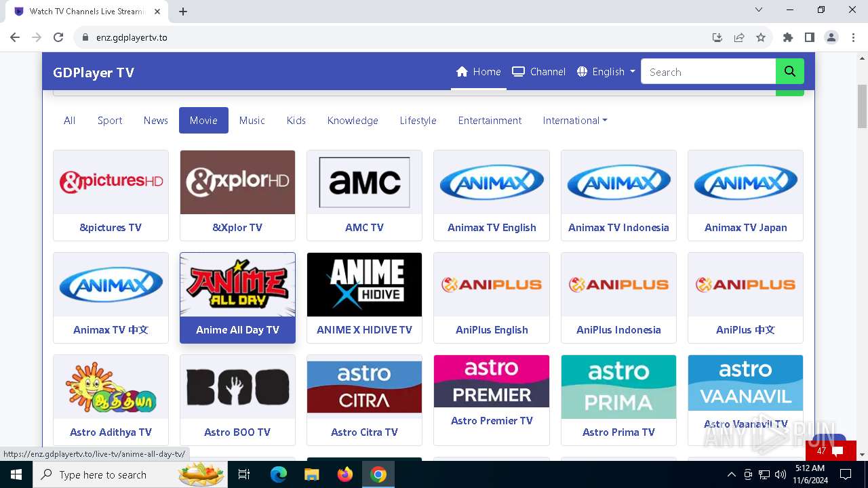868x488 pixels.
Task: Click the green search magnifier button
Action: tap(790, 71)
